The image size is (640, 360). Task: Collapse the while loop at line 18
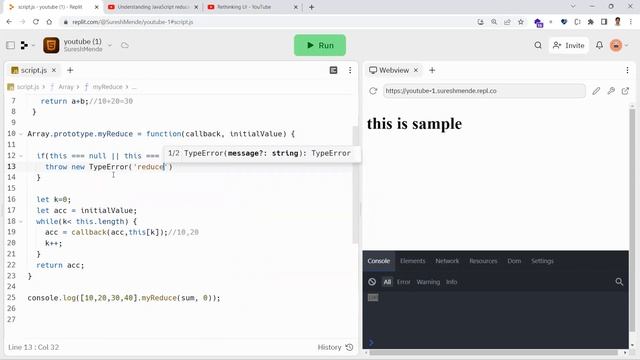pos(21,222)
